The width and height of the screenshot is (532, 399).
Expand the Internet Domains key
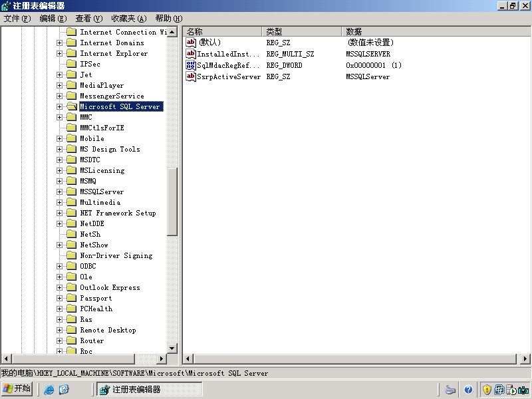[59, 43]
